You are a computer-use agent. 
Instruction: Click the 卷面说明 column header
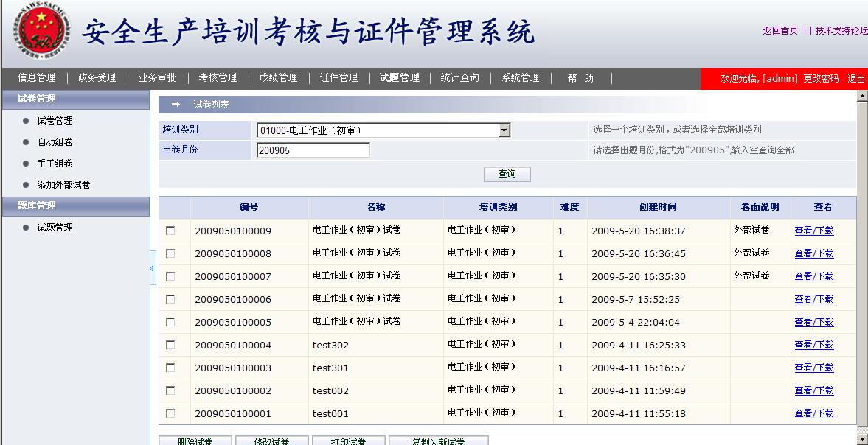(760, 207)
